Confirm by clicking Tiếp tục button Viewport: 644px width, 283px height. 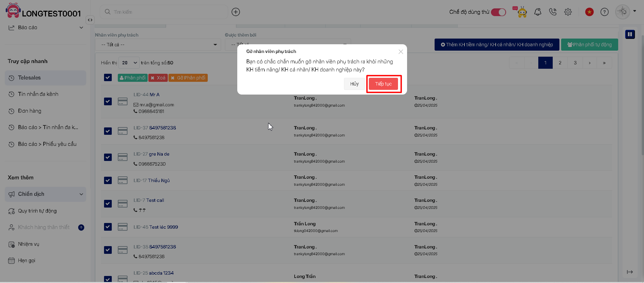click(383, 84)
